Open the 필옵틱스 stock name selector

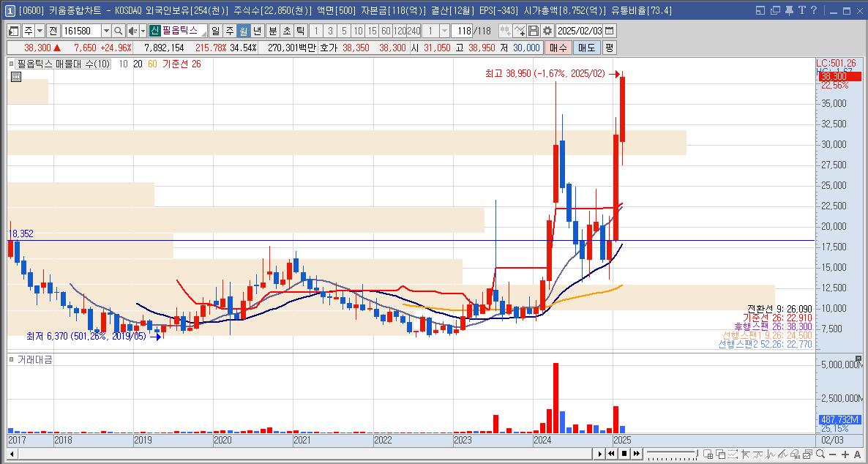point(178,31)
